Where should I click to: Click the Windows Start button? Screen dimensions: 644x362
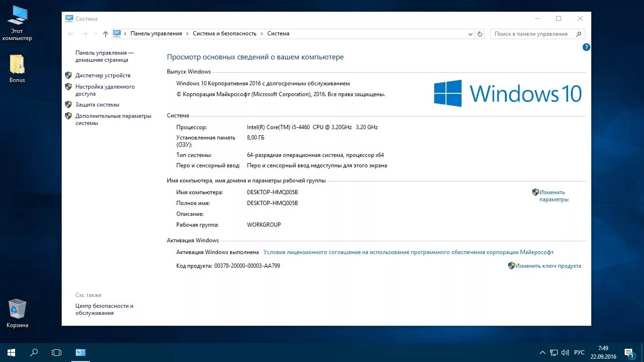(x=11, y=353)
